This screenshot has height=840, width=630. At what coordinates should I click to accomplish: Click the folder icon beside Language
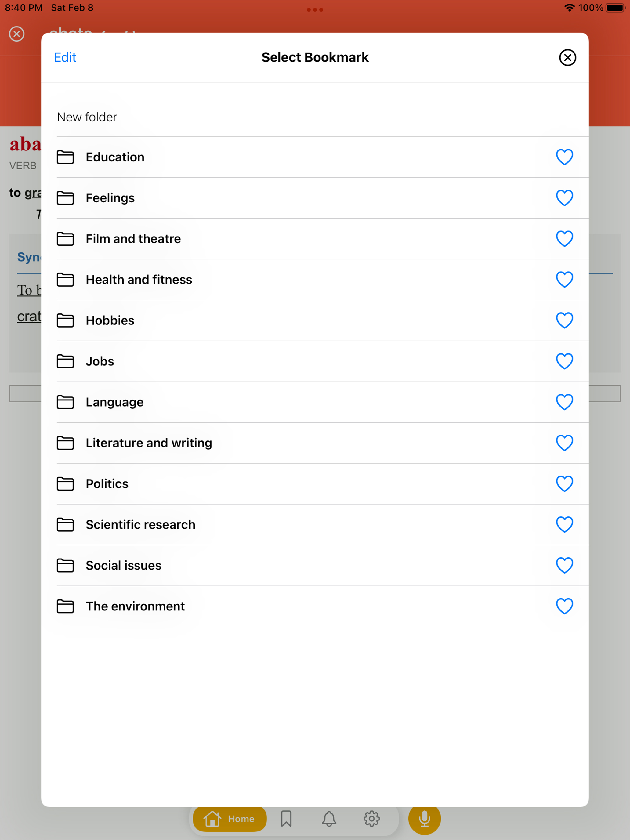[x=65, y=402]
